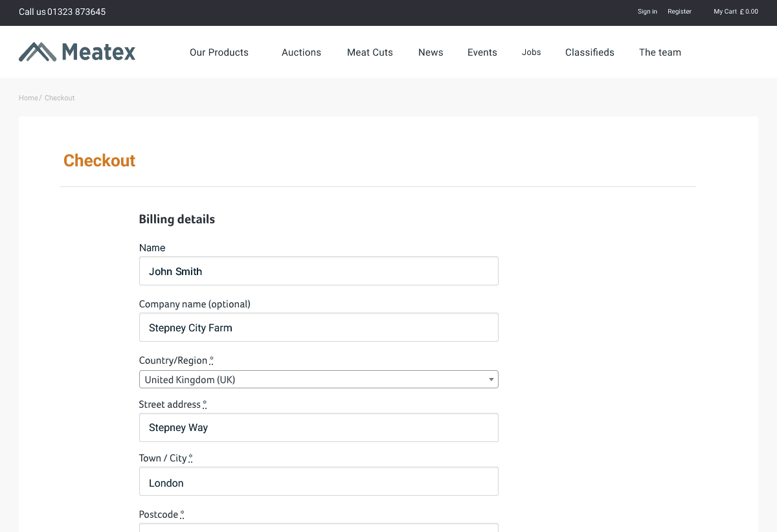Open the Country/Region dropdown
777x532 pixels.
(x=319, y=379)
